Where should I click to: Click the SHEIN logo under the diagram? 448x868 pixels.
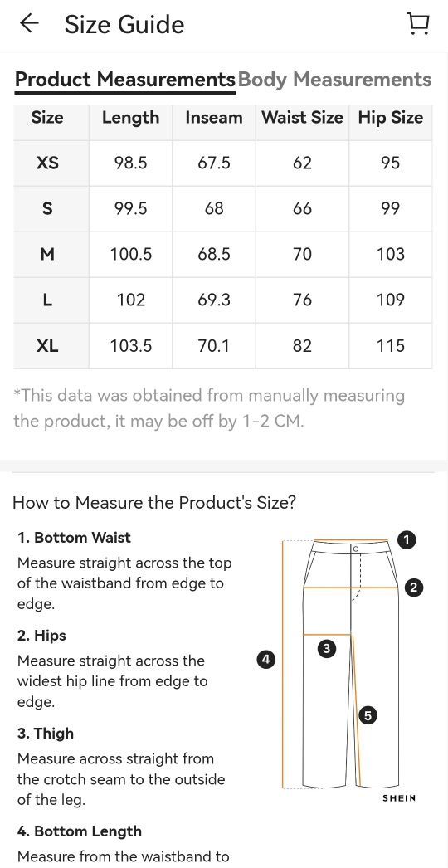(399, 798)
